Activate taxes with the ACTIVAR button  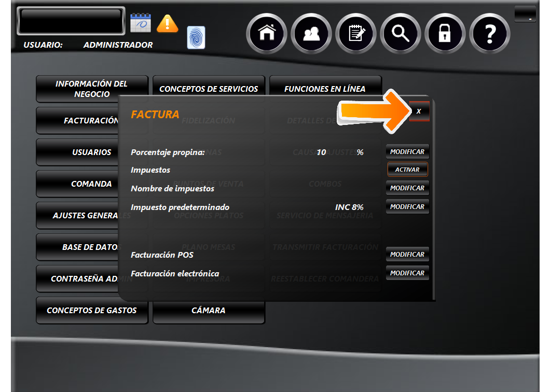(x=407, y=170)
